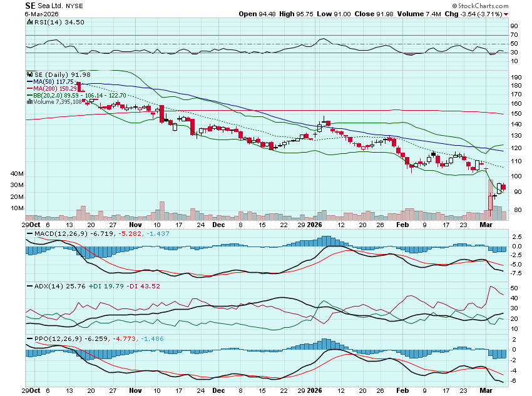The width and height of the screenshot is (532, 396).
Task: Click the 'Close 91.98' value
Action: pyautogui.click(x=374, y=14)
